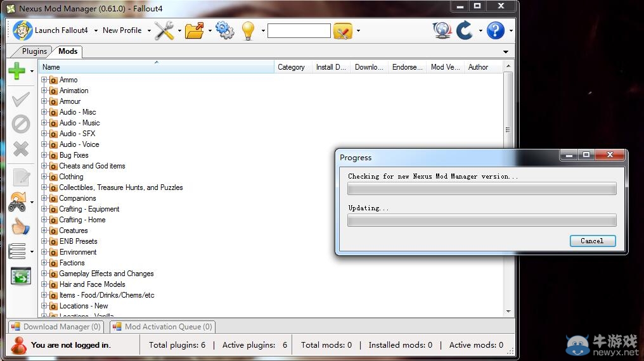Sort by the Mod Ve... column header

[x=446, y=67]
